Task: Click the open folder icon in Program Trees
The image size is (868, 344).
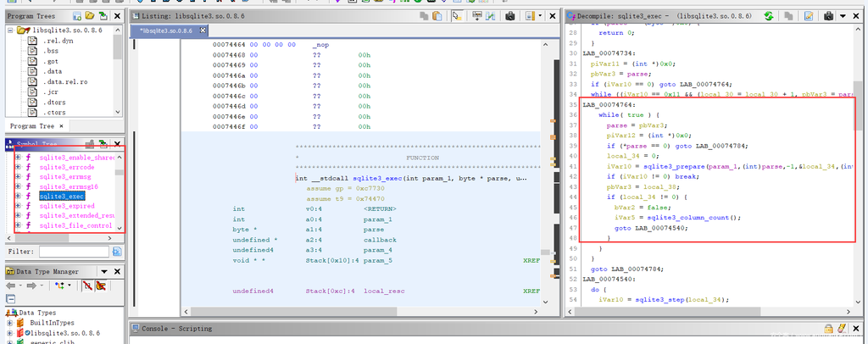Action: point(90,16)
